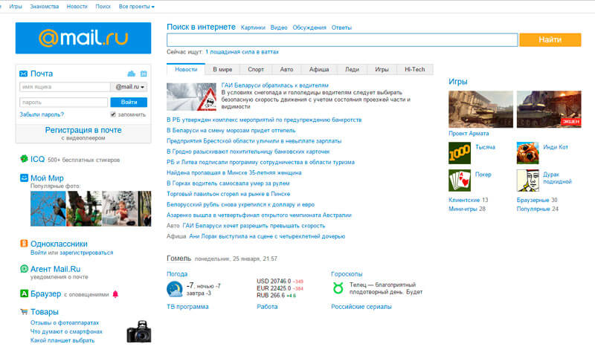This screenshot has height=364, width=595.
Task: Open the Забыли пароль? link
Action: (42, 114)
